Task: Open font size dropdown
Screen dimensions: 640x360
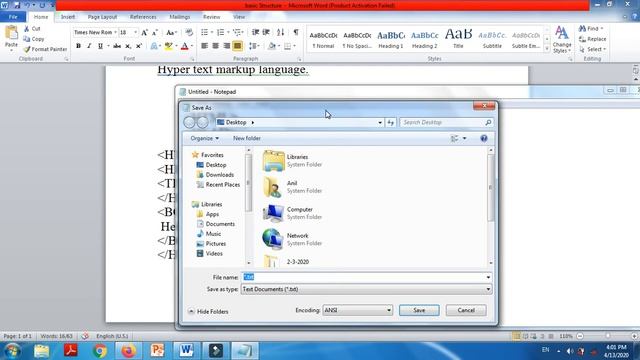Action: [136, 32]
